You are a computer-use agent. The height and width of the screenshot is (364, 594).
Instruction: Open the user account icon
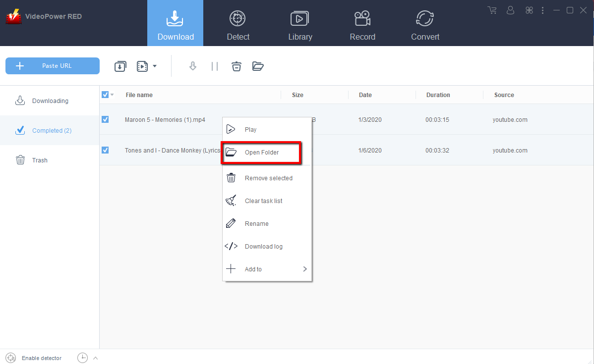tap(511, 10)
